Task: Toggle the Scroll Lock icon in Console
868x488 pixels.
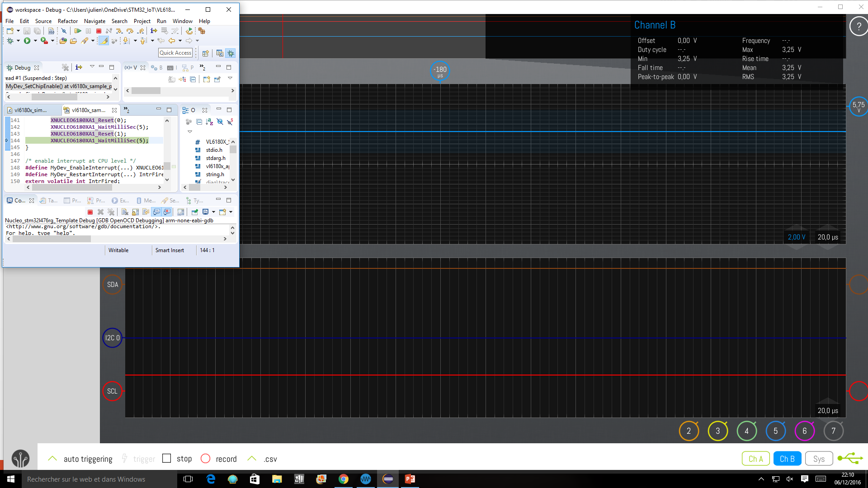Action: [x=135, y=212]
